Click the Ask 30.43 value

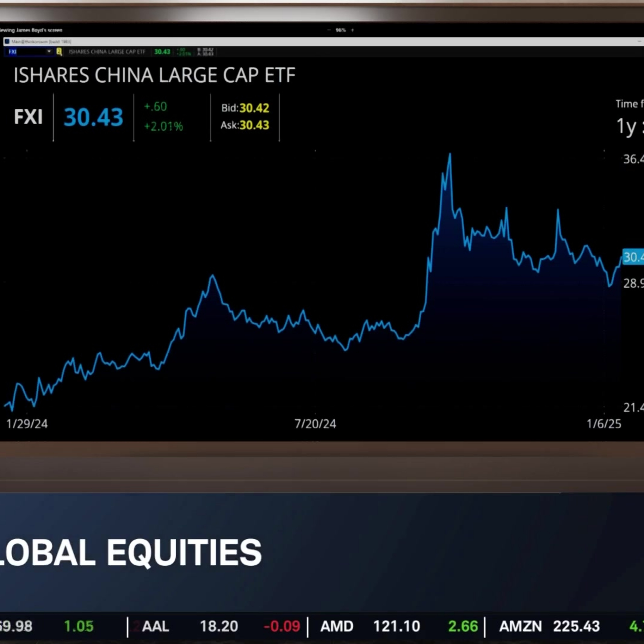254,125
